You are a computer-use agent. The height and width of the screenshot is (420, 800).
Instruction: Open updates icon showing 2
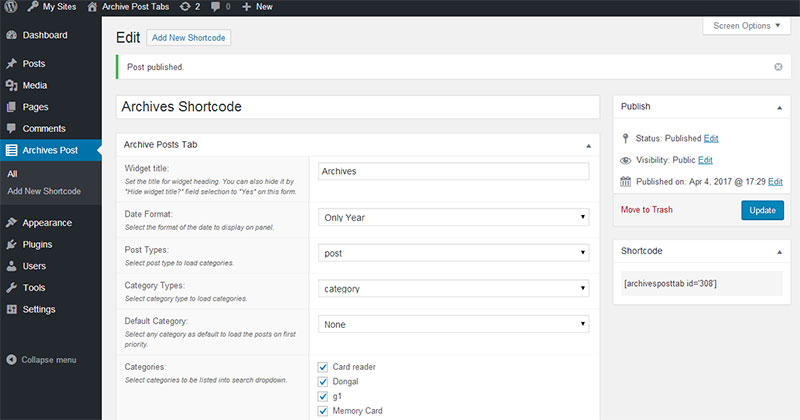click(185, 7)
